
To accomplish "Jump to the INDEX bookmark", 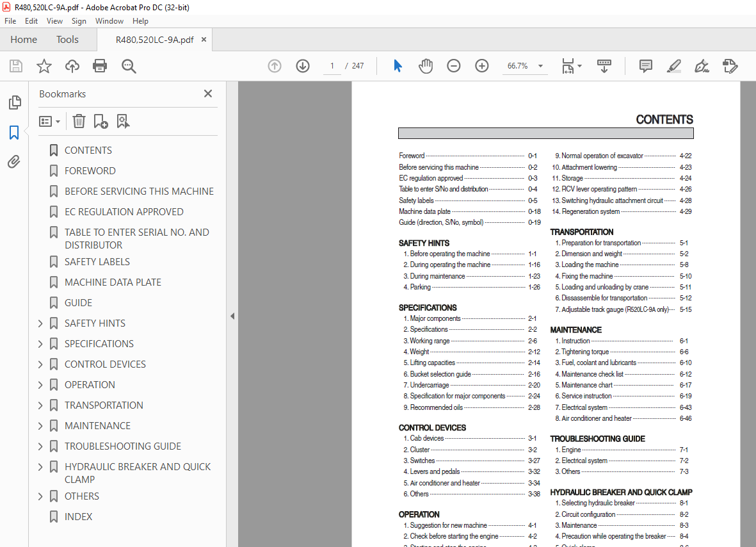I will point(78,517).
